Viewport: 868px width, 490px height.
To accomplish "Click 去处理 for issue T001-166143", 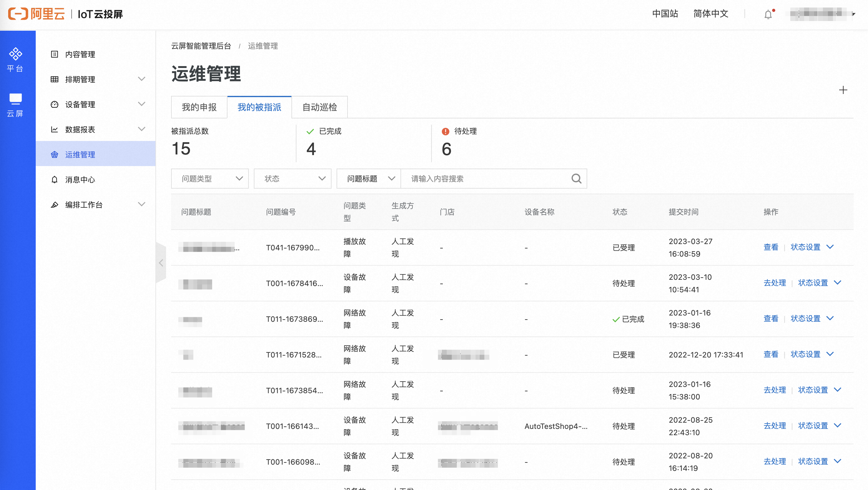I will (x=775, y=426).
